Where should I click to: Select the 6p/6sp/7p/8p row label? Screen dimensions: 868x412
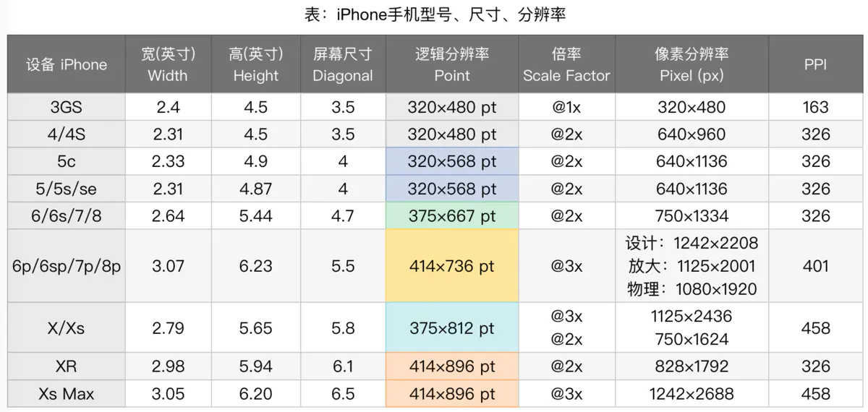tap(66, 266)
